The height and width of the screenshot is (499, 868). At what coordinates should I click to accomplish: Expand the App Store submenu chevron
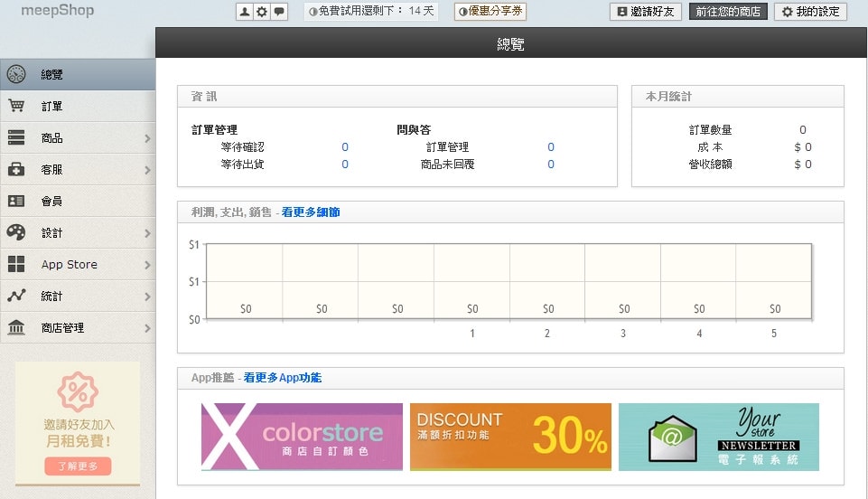(147, 265)
